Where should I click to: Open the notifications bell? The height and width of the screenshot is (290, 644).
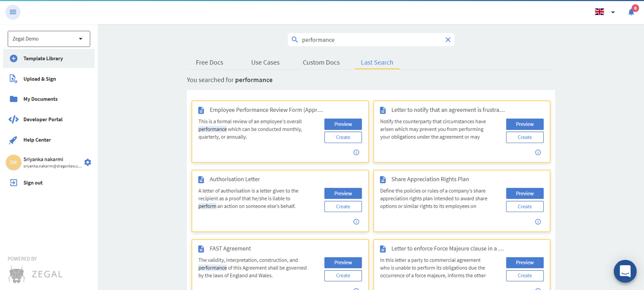tap(631, 12)
